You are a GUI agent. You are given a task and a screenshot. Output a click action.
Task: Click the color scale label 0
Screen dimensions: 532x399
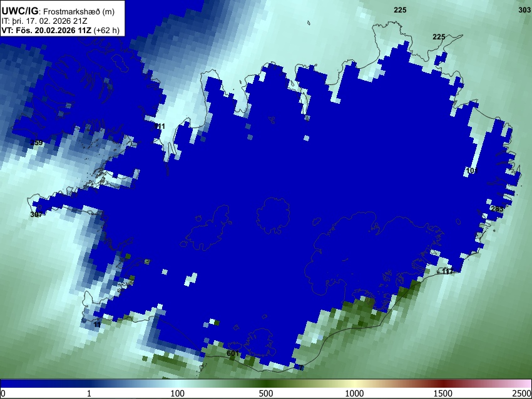[3, 393]
